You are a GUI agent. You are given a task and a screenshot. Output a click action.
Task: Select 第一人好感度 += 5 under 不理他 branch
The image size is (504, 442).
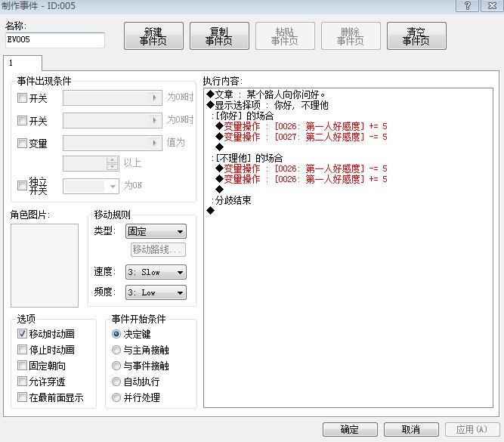[301, 179]
